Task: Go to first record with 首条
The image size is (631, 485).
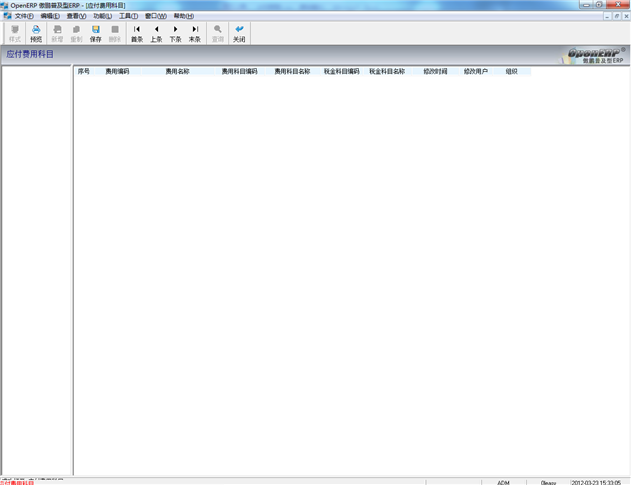Action: pyautogui.click(x=137, y=33)
